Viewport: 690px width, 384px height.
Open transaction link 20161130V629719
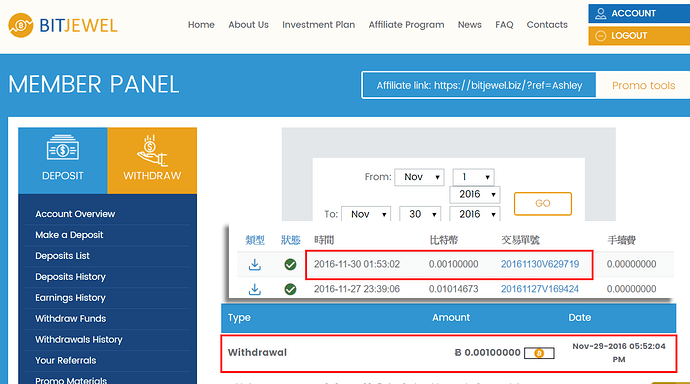[540, 264]
